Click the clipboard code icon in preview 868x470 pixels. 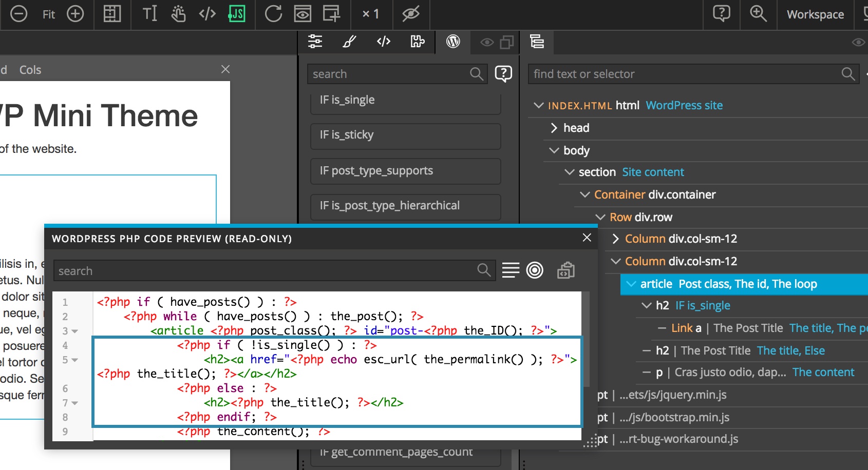tap(566, 270)
